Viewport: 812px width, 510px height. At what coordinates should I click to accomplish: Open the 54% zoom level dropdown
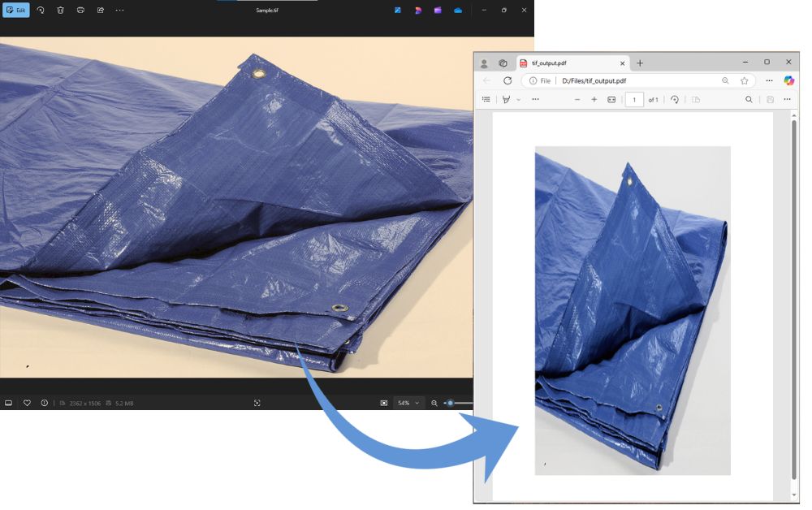click(x=408, y=403)
